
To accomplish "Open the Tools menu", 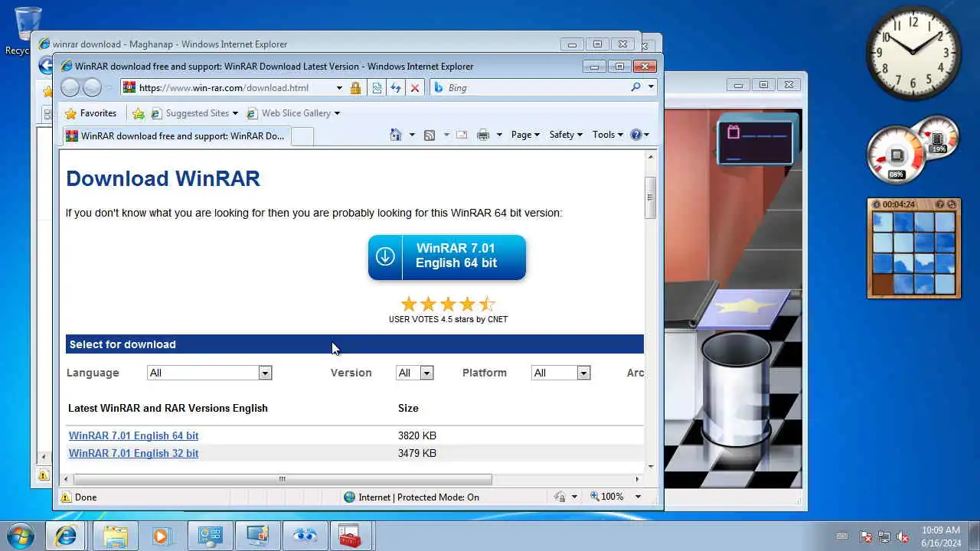I will [608, 135].
